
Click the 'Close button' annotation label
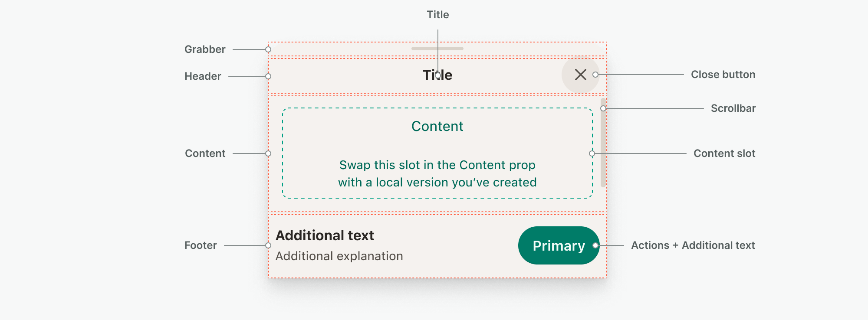tap(723, 75)
